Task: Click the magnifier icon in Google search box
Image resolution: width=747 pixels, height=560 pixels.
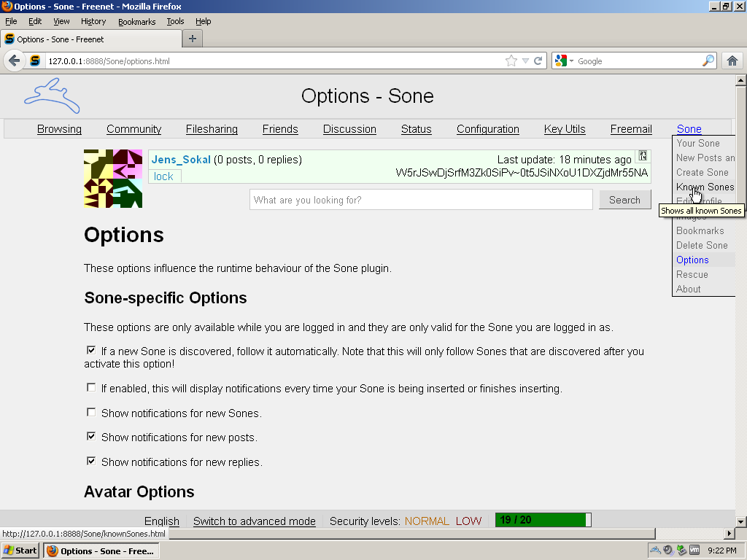Action: point(708,61)
